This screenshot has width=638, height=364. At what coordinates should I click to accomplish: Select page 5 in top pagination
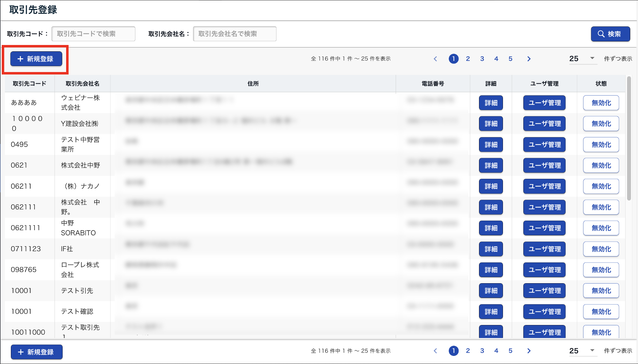coord(510,59)
